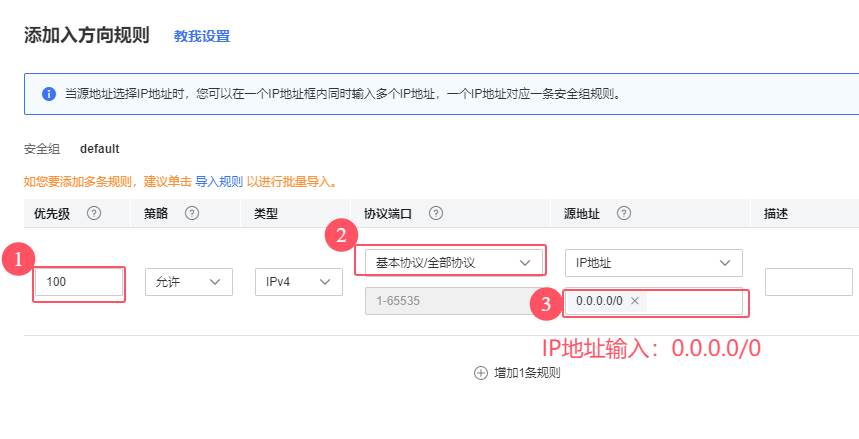This screenshot has height=439, width=859.
Task: Open the 教我设置 tutorial link
Action: coord(201,36)
